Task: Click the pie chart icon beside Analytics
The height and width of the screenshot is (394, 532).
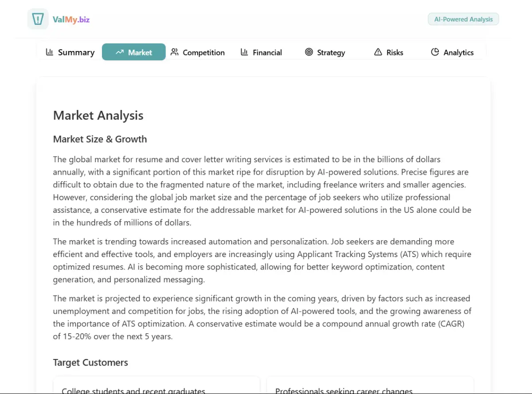Action: tap(435, 52)
